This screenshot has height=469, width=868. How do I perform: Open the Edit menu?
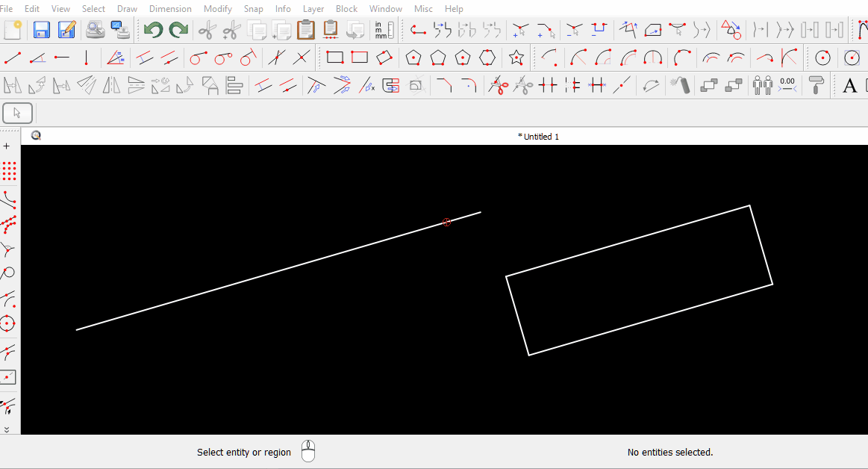32,9
